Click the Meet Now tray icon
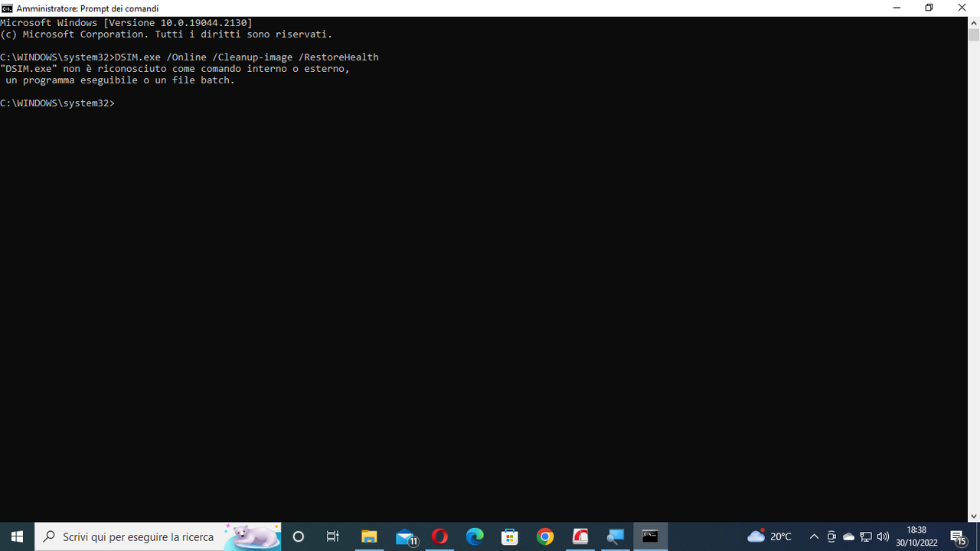This screenshot has height=551, width=980. pos(831,536)
